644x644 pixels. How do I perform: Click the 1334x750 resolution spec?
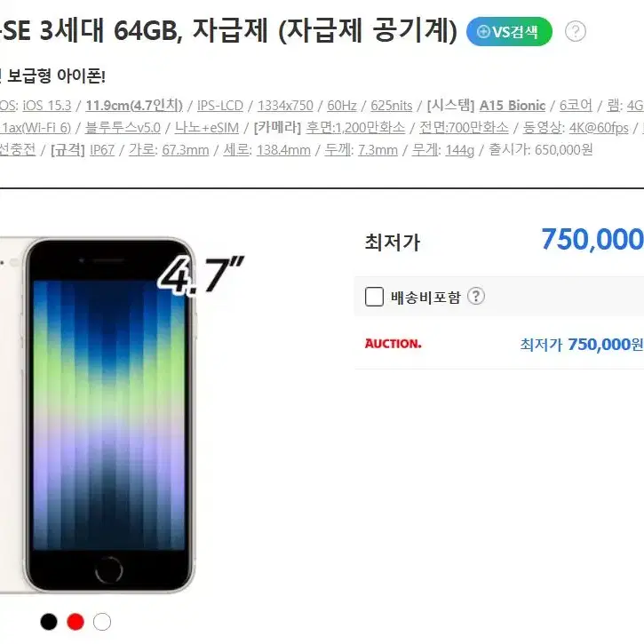[285, 106]
